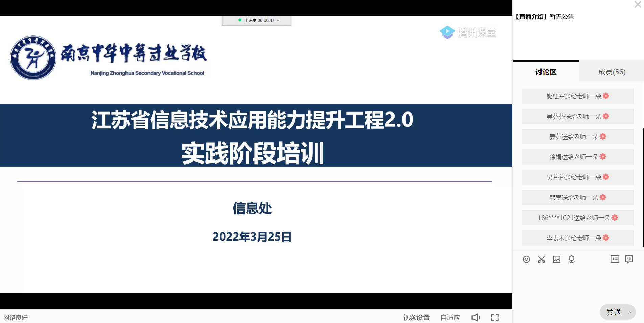The image size is (644, 323).
Task: Select message from 施红军
Action: click(x=578, y=96)
